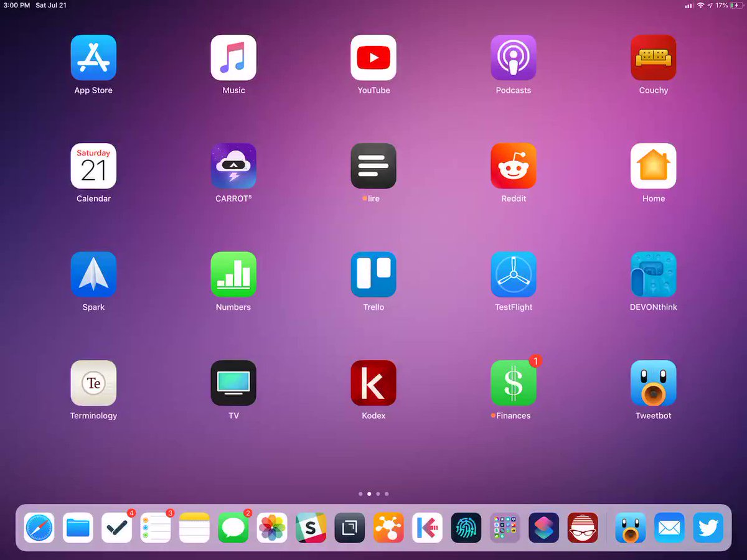Open the Couchy app
747x560 pixels.
click(654, 58)
